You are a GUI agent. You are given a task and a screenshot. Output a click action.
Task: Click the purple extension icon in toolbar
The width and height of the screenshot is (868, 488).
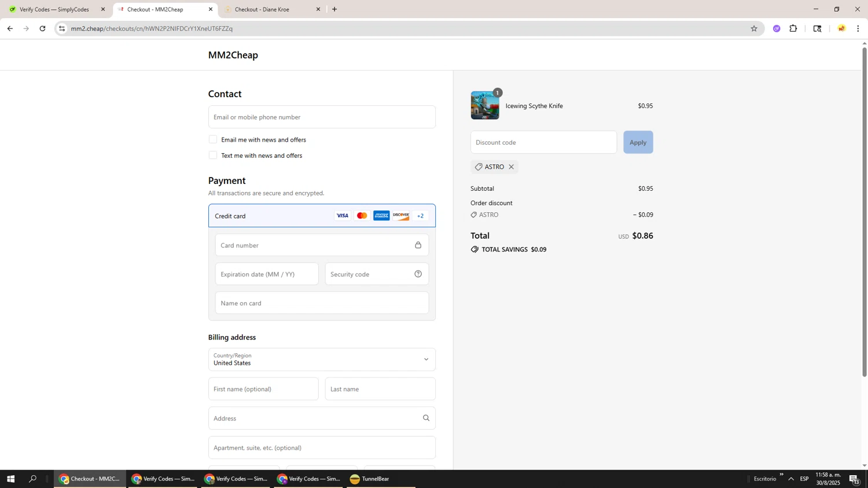pyautogui.click(x=777, y=28)
